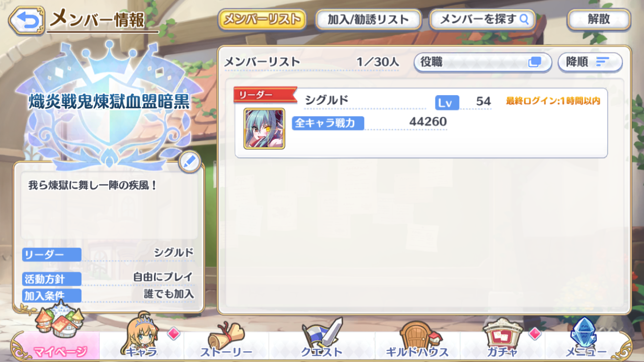Open leader シグルド's avatar thumbnail
This screenshot has width=644, height=362.
click(x=264, y=128)
